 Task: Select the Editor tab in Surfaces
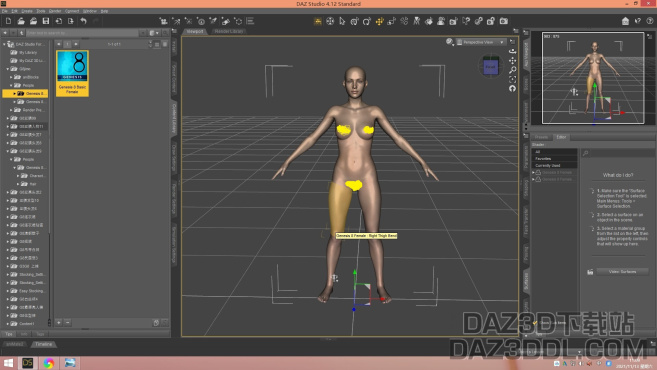[561, 137]
